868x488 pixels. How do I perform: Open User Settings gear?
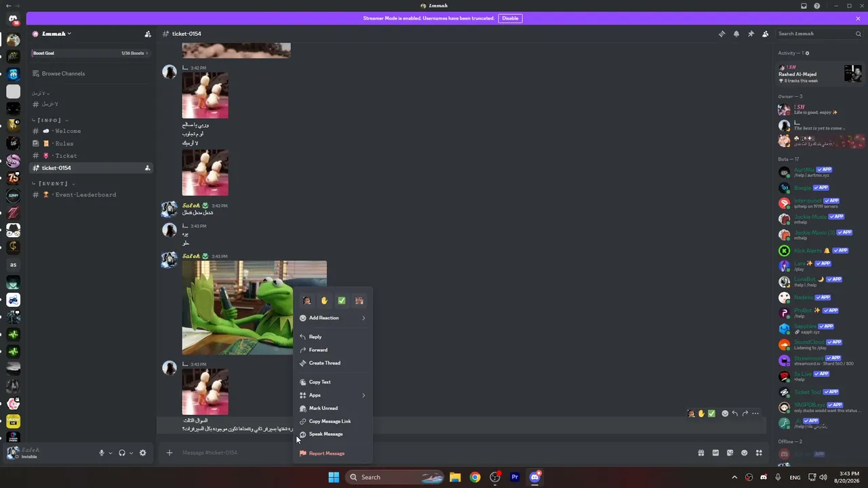[142, 453]
